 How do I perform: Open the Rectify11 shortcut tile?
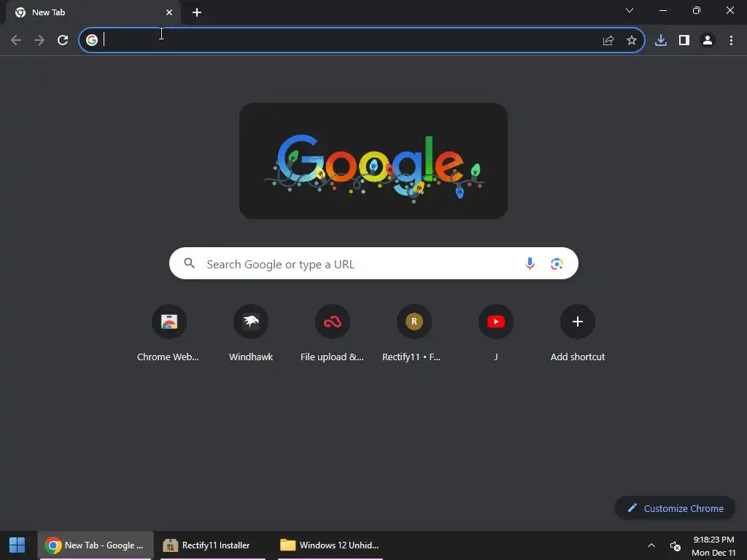click(x=414, y=322)
